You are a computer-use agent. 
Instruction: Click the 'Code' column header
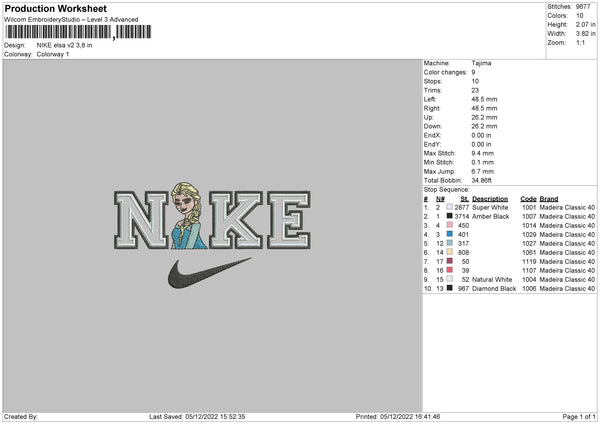[x=528, y=199]
